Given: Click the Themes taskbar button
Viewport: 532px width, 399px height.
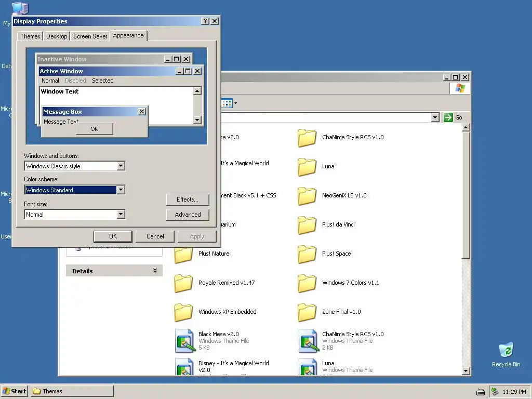Looking at the screenshot, I should tap(72, 391).
